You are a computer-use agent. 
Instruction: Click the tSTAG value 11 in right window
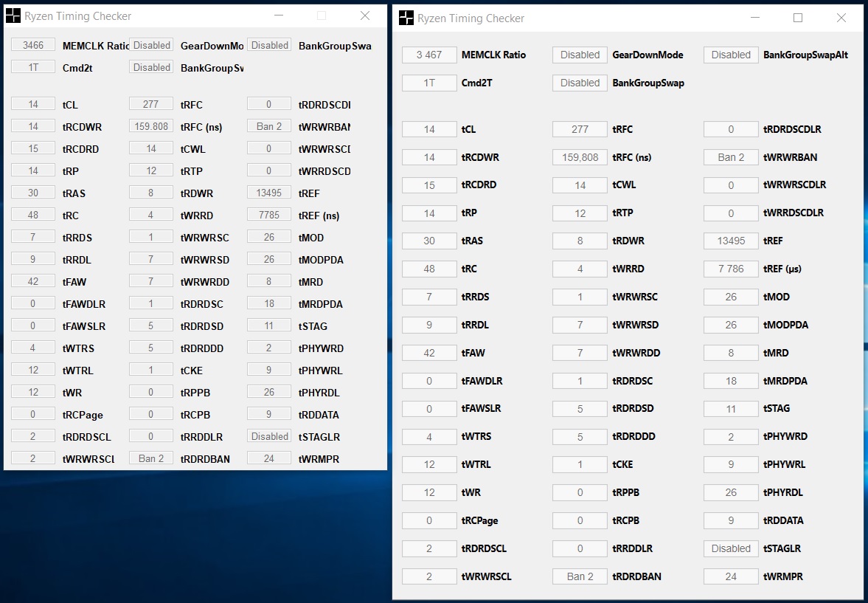pyautogui.click(x=731, y=408)
